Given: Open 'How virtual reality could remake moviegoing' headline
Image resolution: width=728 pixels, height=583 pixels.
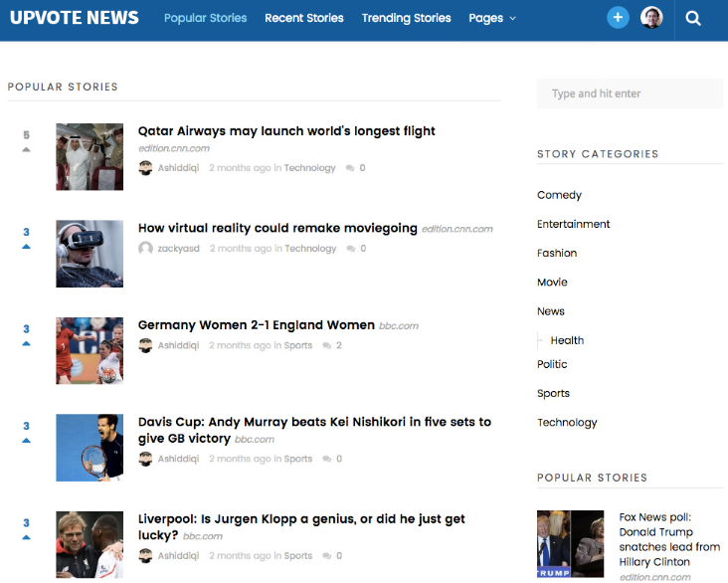Looking at the screenshot, I should 277,228.
